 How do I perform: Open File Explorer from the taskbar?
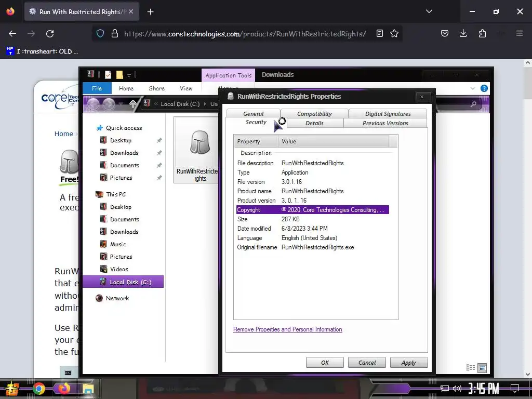click(x=88, y=389)
